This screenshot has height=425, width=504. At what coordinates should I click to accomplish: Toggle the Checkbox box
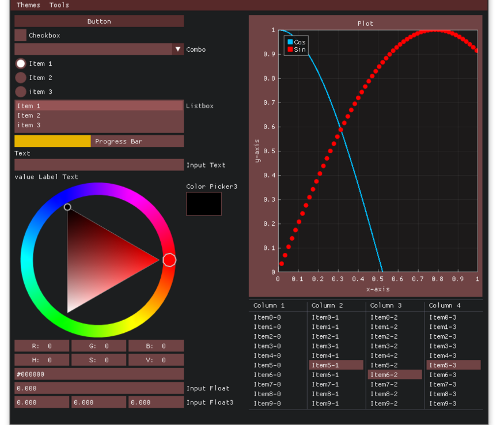(x=21, y=35)
